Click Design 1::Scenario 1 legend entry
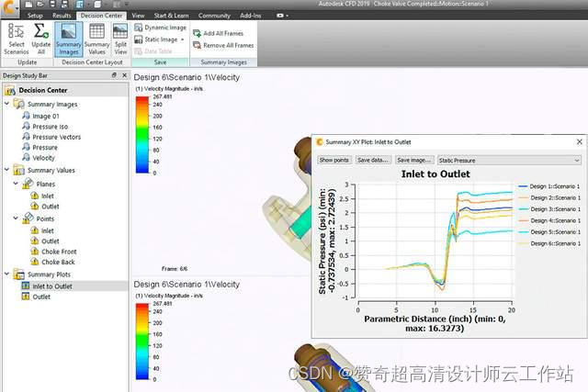This screenshot has width=588, height=392. coord(549,186)
